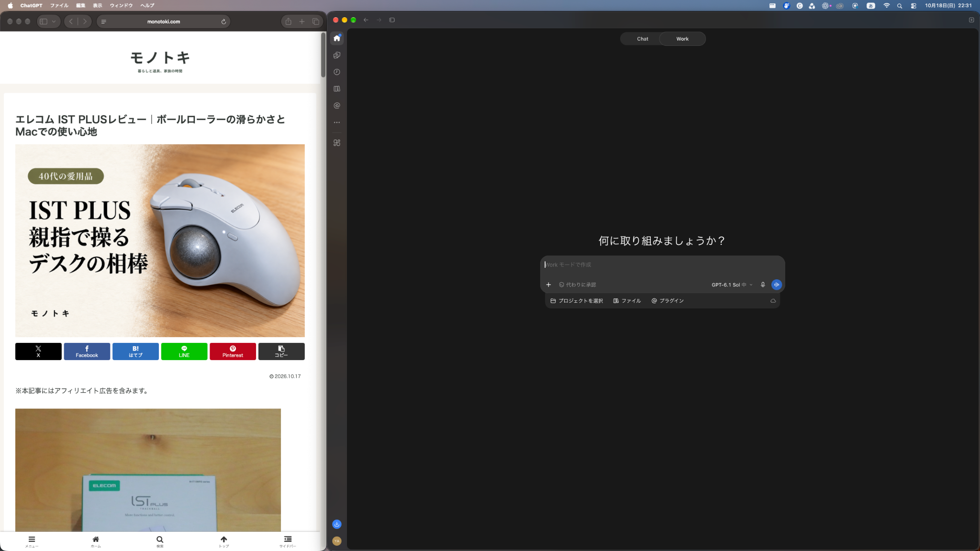Share article on Facebook
The width and height of the screenshot is (980, 551).
coord(87,352)
